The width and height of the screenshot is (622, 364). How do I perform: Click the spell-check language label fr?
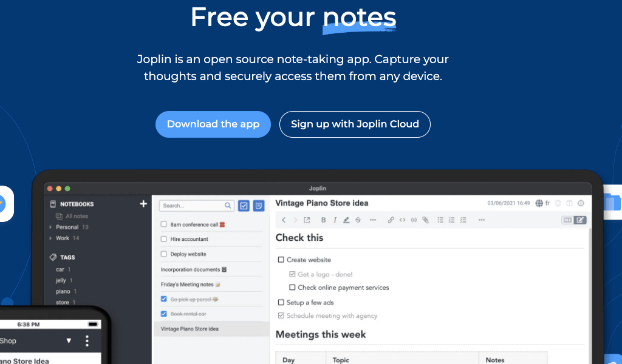pos(547,203)
